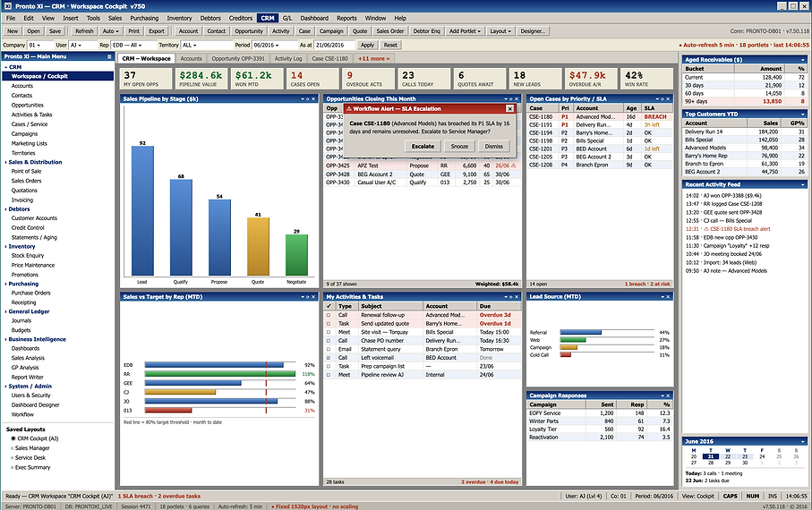
Task: Switch to the Case CSE-1180 tab
Action: coord(329,58)
